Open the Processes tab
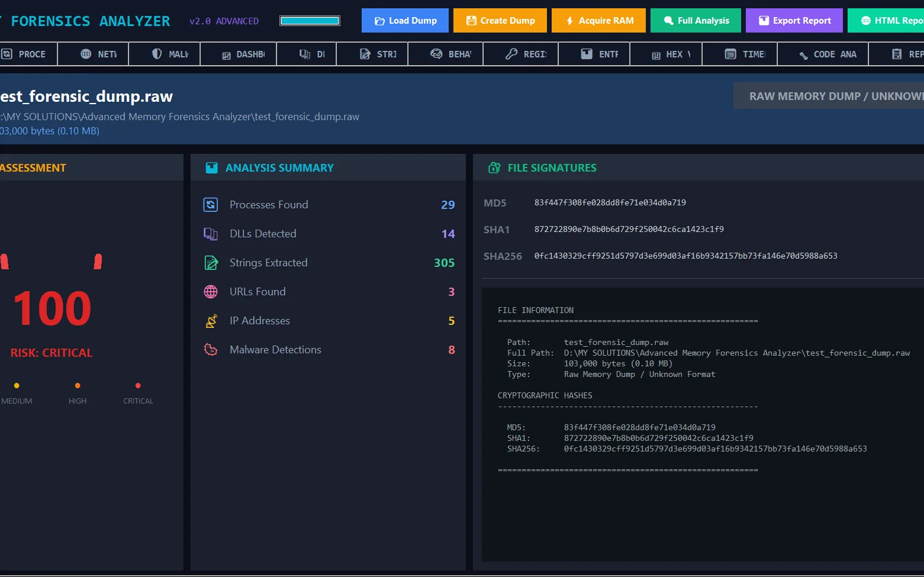This screenshot has height=577, width=924. tap(28, 54)
